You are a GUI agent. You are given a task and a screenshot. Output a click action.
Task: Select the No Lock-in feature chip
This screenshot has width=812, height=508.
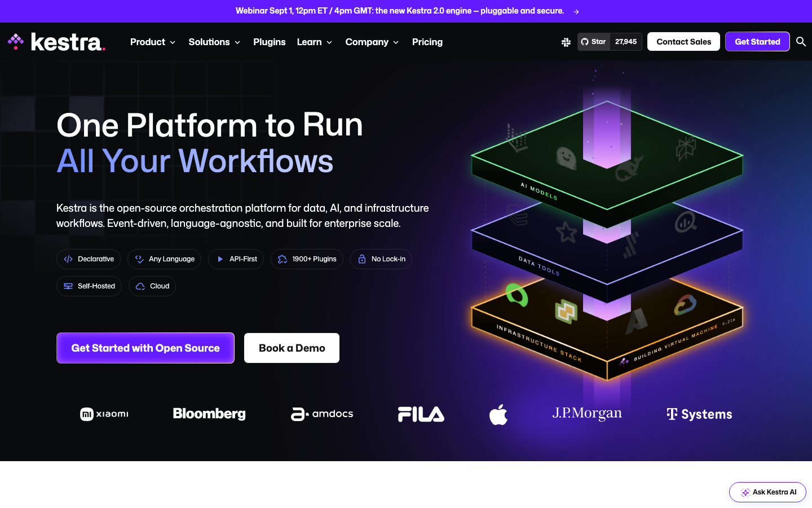point(381,259)
